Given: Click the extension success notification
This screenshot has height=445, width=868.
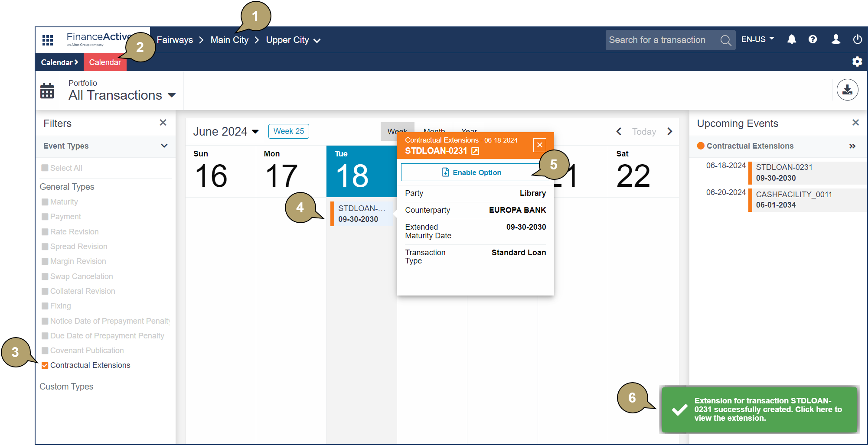Looking at the screenshot, I should [x=759, y=409].
